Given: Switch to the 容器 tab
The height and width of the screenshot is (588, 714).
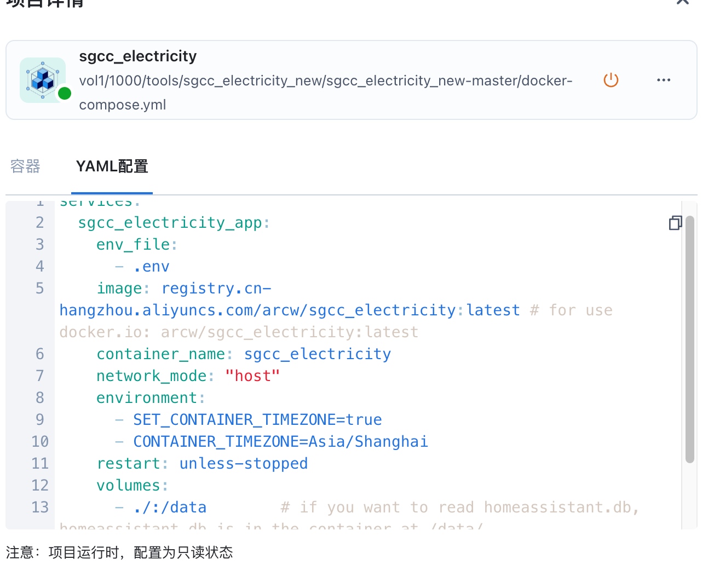Looking at the screenshot, I should [25, 166].
